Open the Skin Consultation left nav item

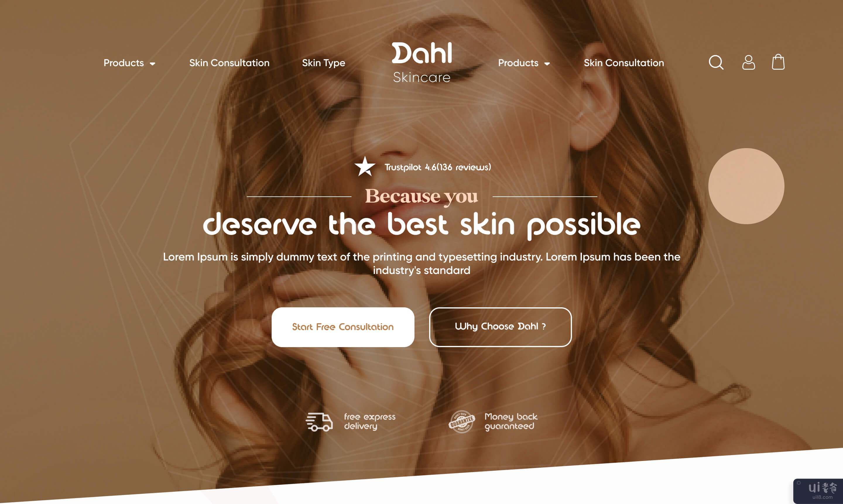click(x=229, y=62)
